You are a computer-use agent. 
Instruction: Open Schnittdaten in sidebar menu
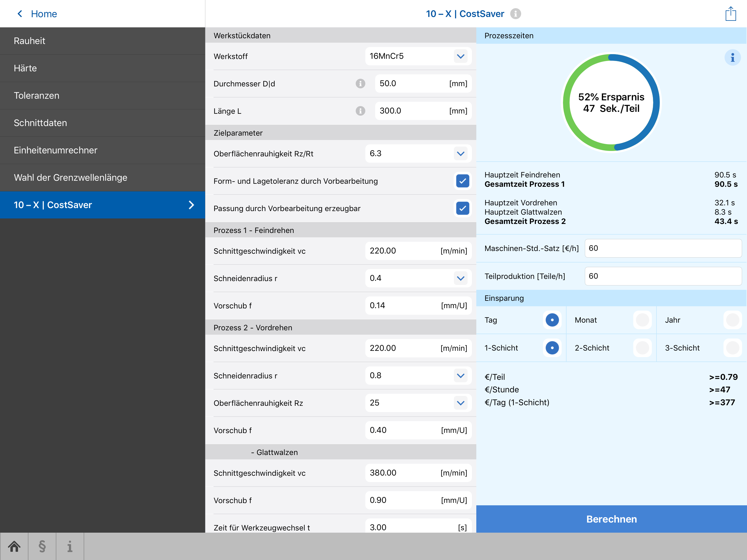[x=40, y=123]
